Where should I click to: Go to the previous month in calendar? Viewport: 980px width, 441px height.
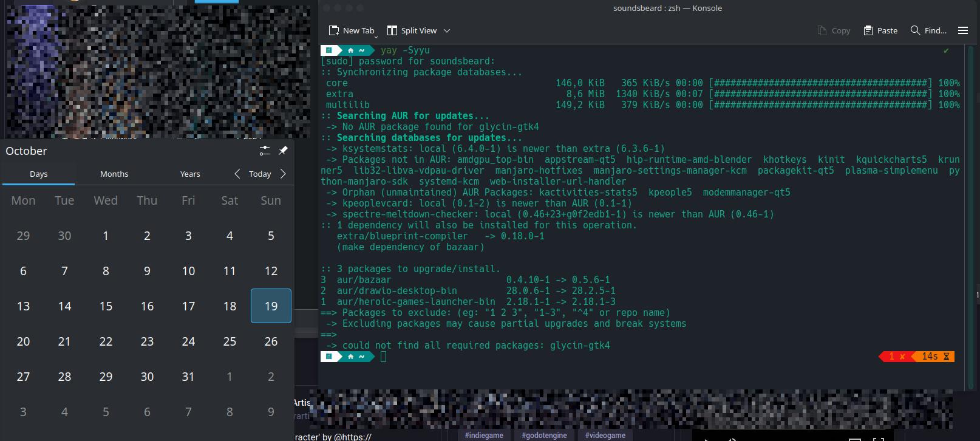pyautogui.click(x=237, y=174)
